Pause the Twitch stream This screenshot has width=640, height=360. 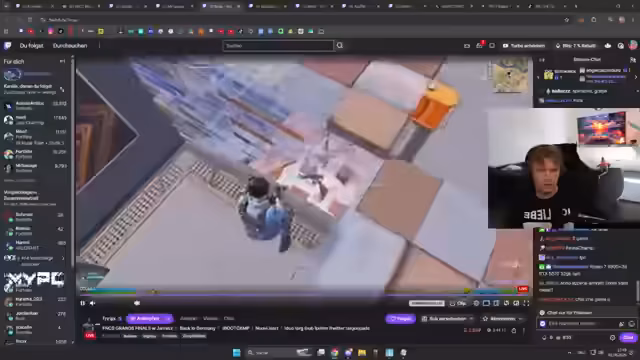pyautogui.click(x=83, y=303)
